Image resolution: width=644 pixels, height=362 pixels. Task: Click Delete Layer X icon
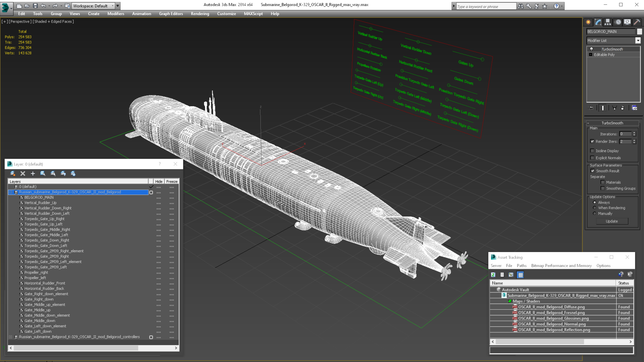pos(23,173)
